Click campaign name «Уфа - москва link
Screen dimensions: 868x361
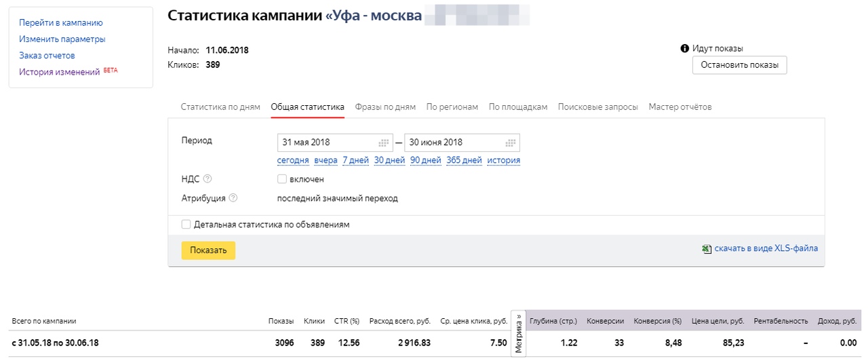[x=373, y=16]
